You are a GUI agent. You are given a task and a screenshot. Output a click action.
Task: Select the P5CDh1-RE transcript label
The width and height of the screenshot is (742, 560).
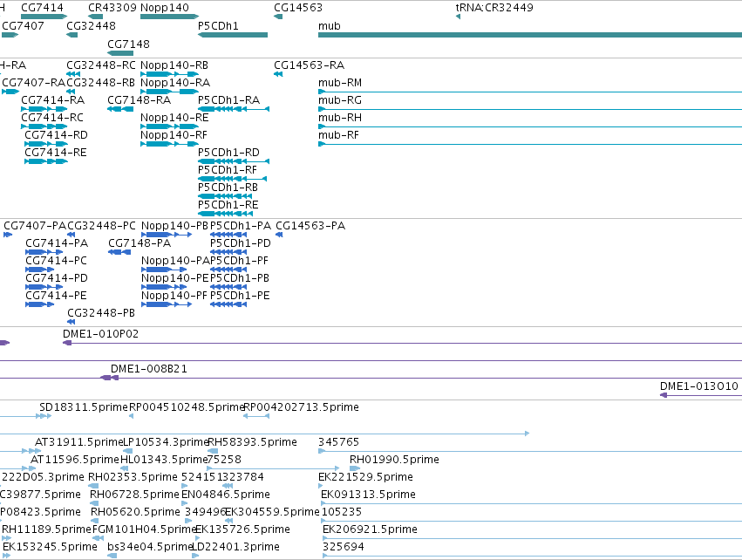click(x=228, y=205)
